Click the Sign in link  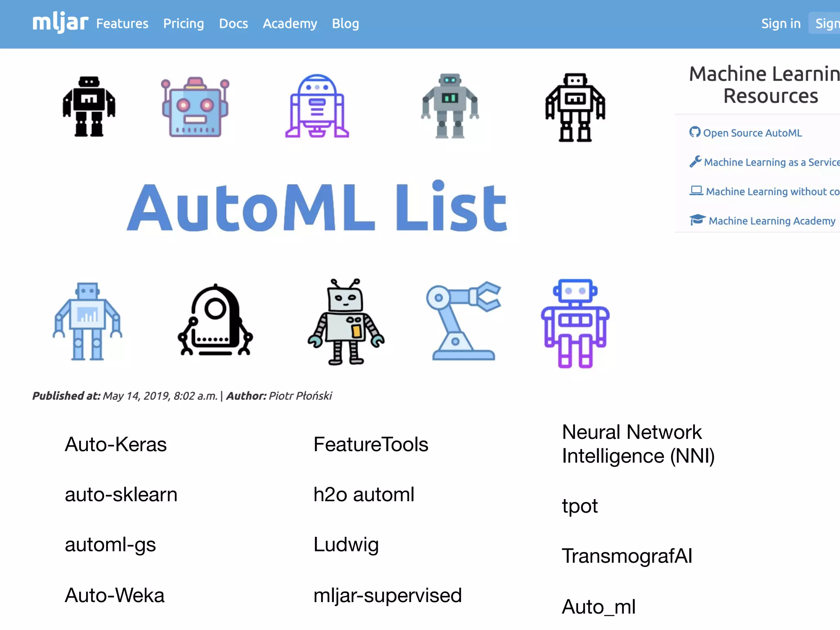coord(781,23)
